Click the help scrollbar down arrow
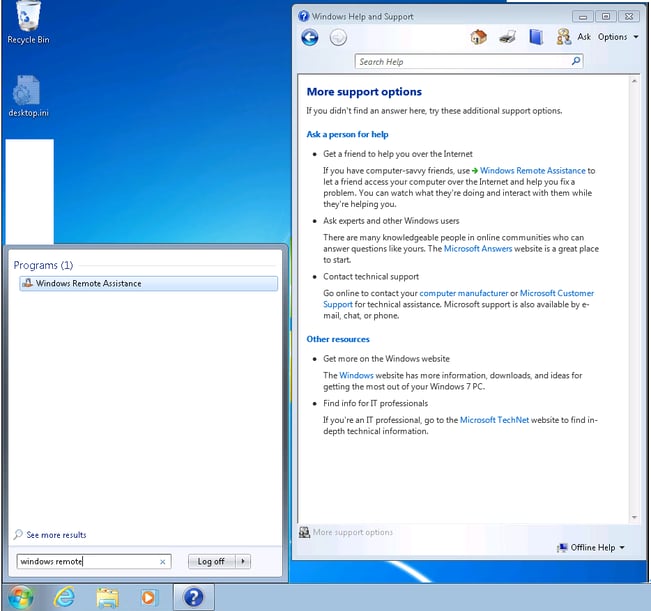The height and width of the screenshot is (611, 651). tap(634, 517)
